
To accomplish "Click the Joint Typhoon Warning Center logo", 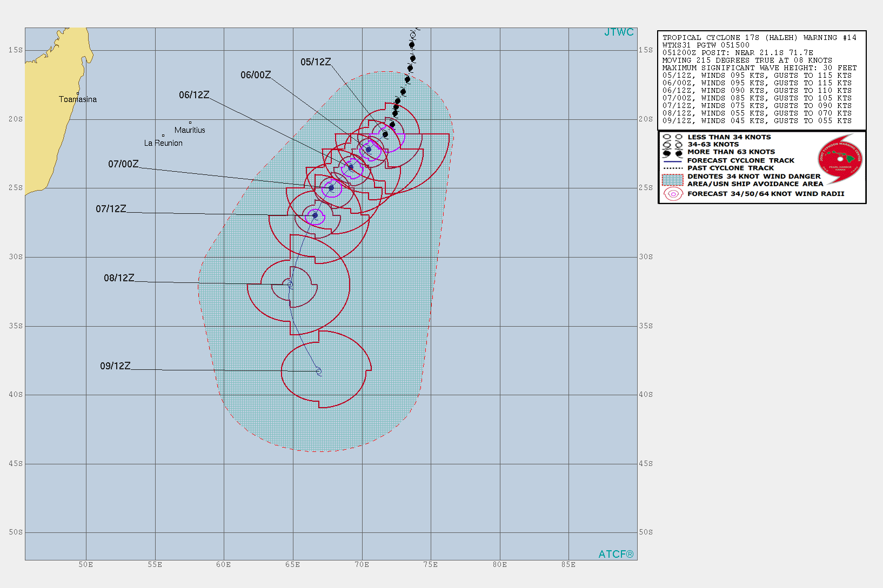I will pyautogui.click(x=840, y=159).
